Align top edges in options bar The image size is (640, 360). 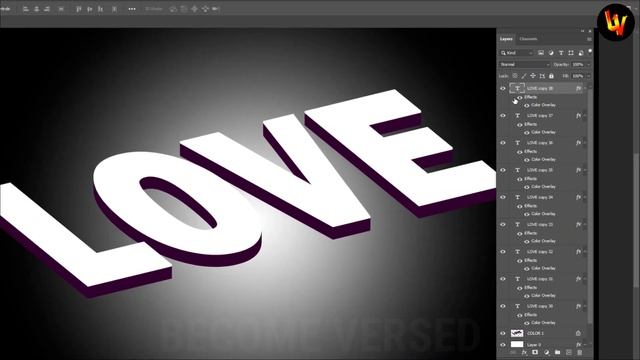pos(79,9)
